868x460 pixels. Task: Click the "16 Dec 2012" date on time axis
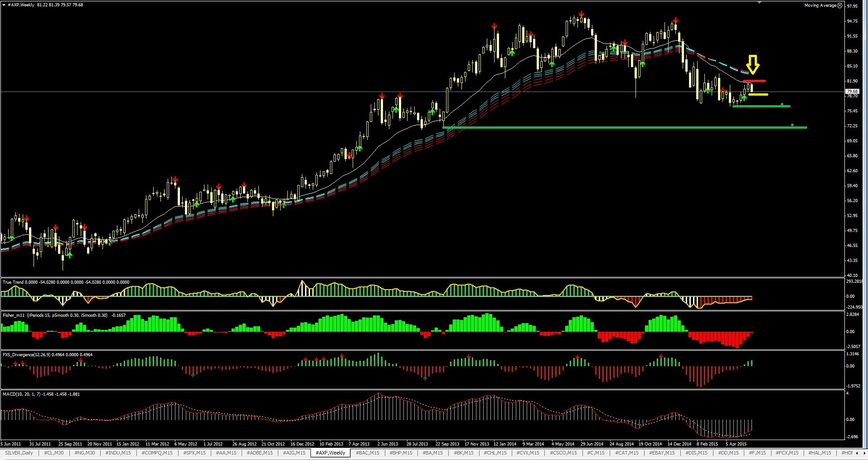click(302, 444)
